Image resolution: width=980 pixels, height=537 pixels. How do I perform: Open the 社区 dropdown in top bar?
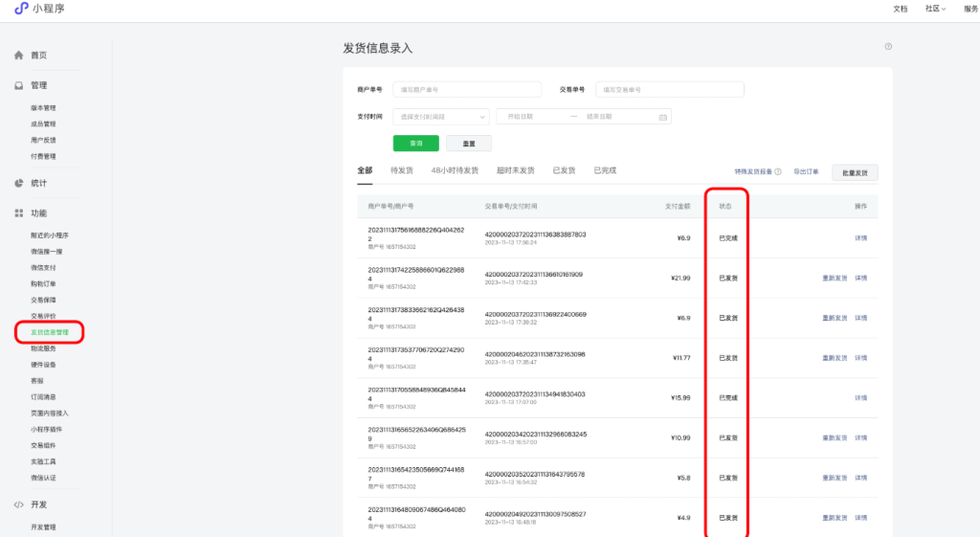click(x=934, y=9)
